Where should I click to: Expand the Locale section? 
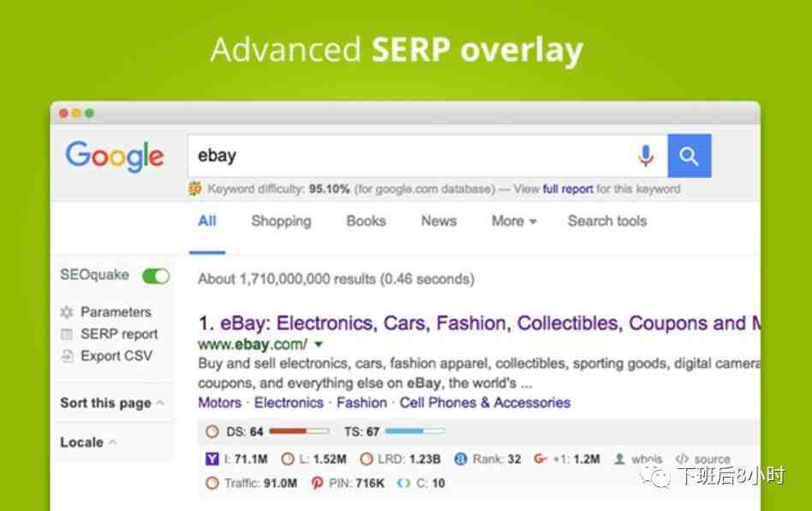(88, 443)
